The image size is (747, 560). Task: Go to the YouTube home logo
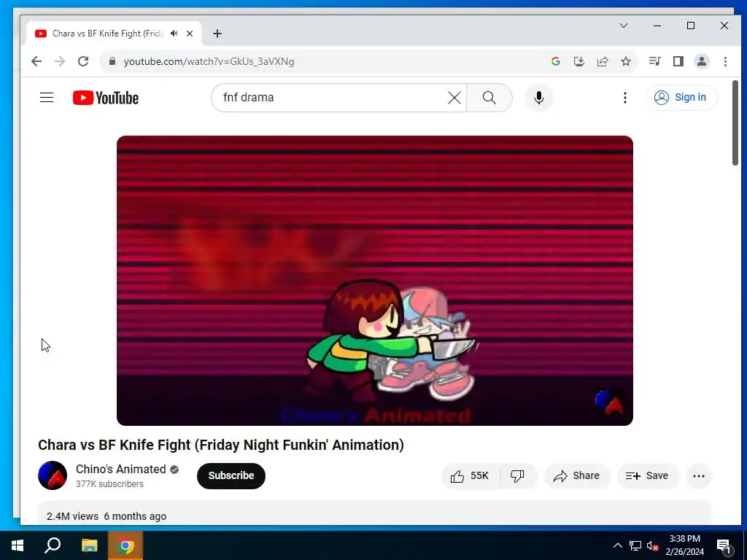point(106,98)
